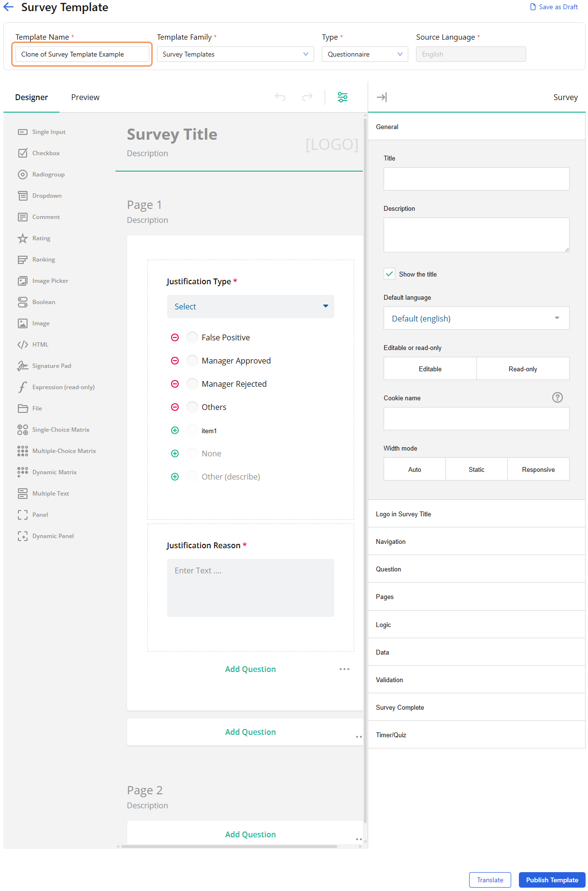Collapse the property panel with arrow icon
The height and width of the screenshot is (891, 588).
[x=381, y=97]
